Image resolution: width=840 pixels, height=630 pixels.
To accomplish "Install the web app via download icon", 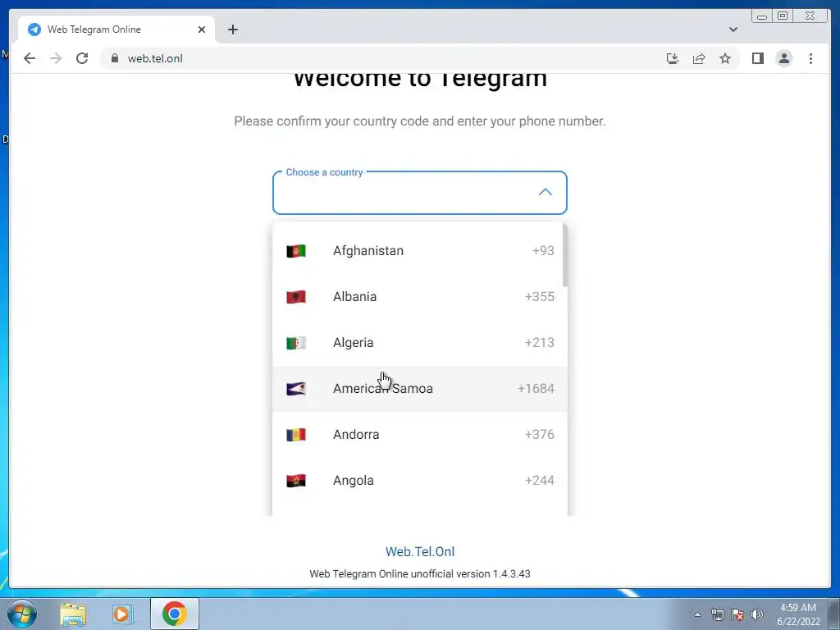I will tap(673, 58).
